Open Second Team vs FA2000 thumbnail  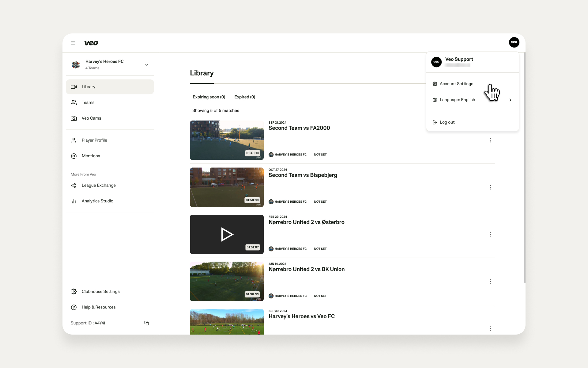pyautogui.click(x=227, y=140)
